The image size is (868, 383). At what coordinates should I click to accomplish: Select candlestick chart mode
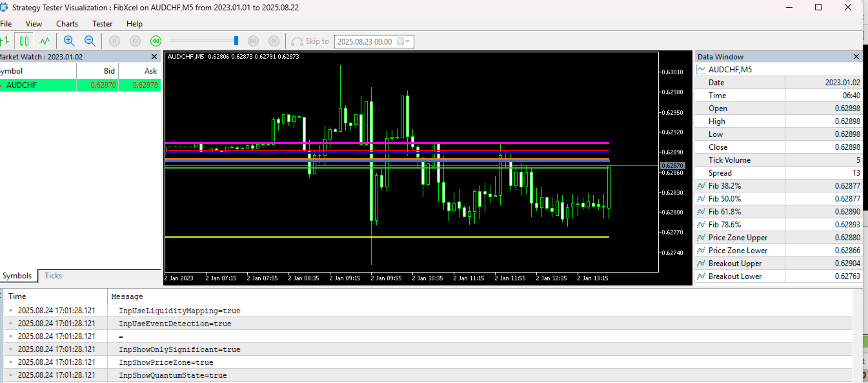(25, 41)
